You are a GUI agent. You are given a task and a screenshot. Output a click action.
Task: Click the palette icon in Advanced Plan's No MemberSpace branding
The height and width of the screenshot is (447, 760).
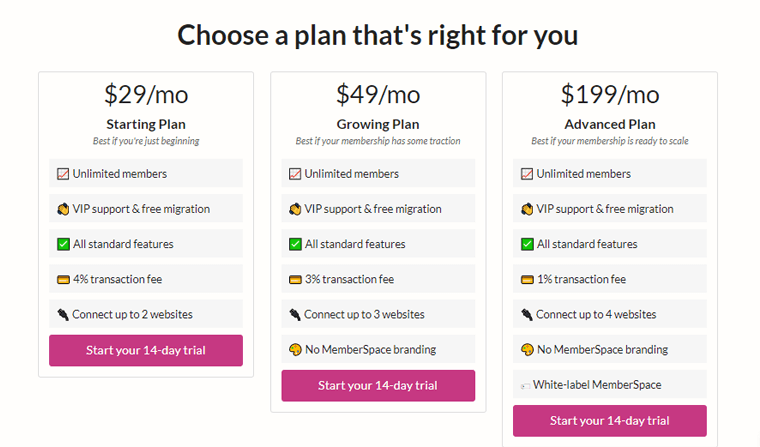pyautogui.click(x=527, y=350)
